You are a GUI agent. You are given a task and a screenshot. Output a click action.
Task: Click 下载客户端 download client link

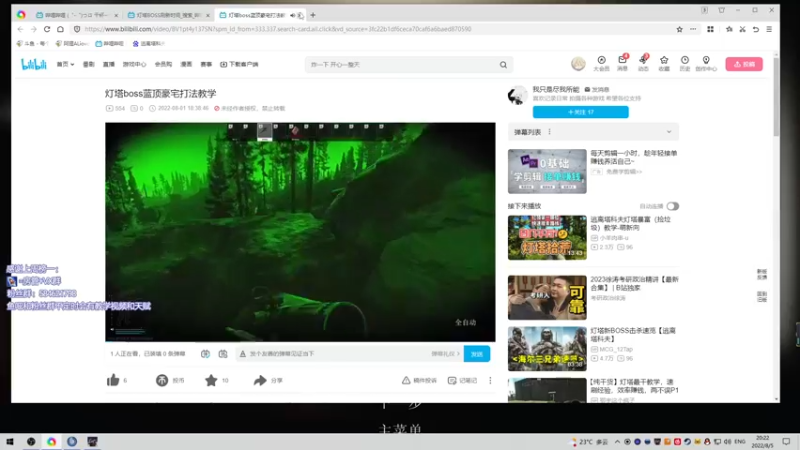coord(239,64)
